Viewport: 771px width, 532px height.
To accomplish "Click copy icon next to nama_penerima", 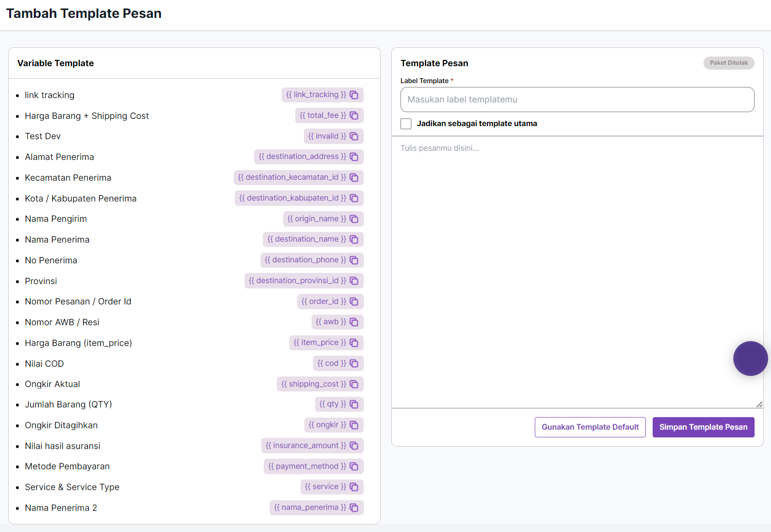I will (354, 507).
